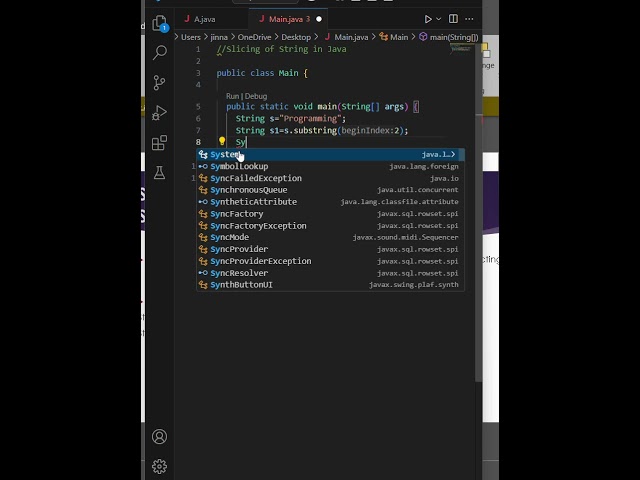The height and width of the screenshot is (480, 640).
Task: Open the Testing flask icon
Action: click(x=159, y=173)
